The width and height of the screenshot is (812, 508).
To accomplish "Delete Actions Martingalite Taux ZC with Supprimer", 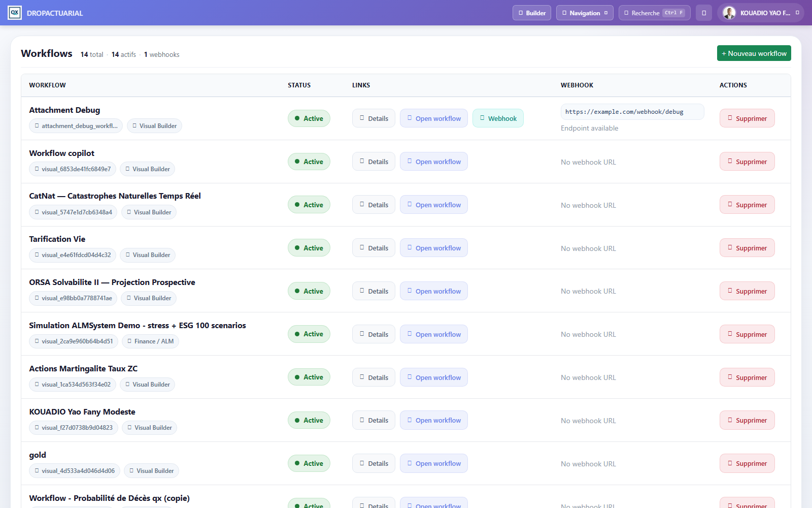I will 747,377.
